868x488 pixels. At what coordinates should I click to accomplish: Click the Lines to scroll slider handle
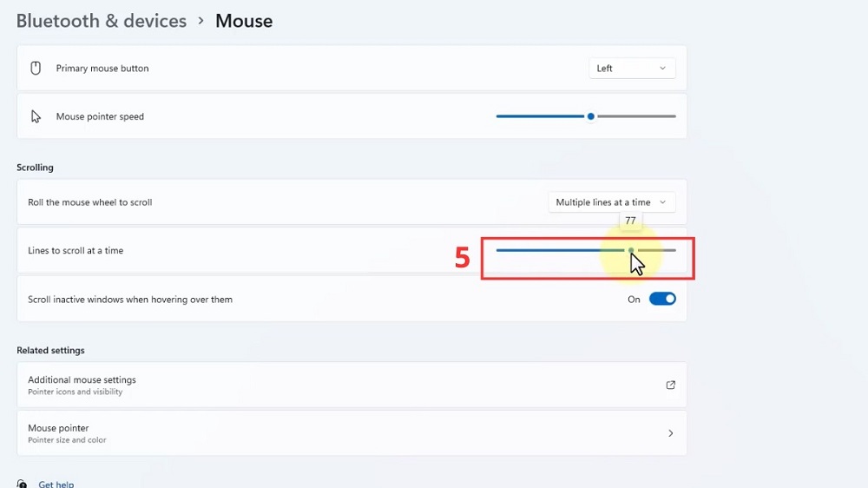click(x=631, y=250)
